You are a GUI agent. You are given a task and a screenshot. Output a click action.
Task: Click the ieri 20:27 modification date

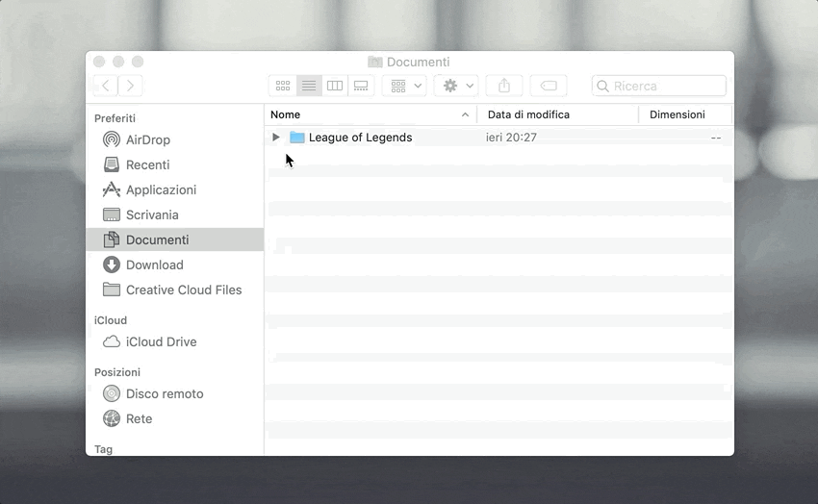511,138
